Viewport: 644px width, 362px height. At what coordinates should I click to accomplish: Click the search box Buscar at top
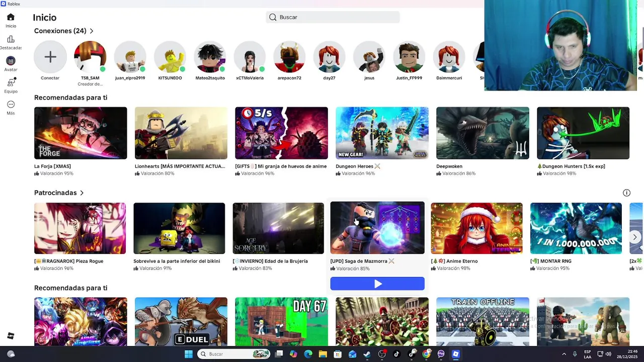click(x=333, y=17)
